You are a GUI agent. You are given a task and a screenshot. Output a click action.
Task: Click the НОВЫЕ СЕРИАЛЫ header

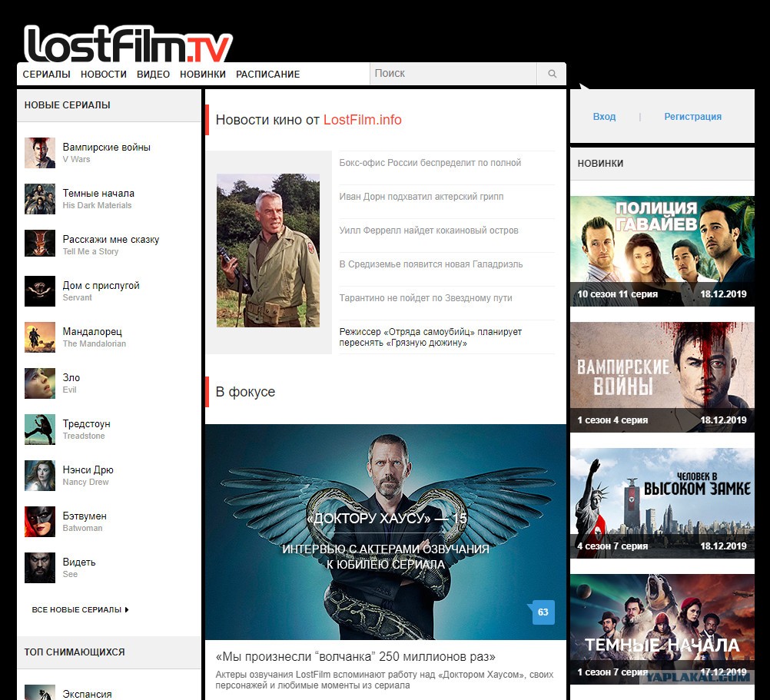coord(68,105)
